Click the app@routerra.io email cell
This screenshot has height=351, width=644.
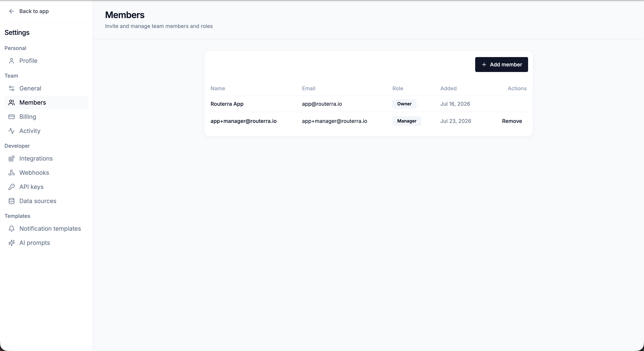322,104
